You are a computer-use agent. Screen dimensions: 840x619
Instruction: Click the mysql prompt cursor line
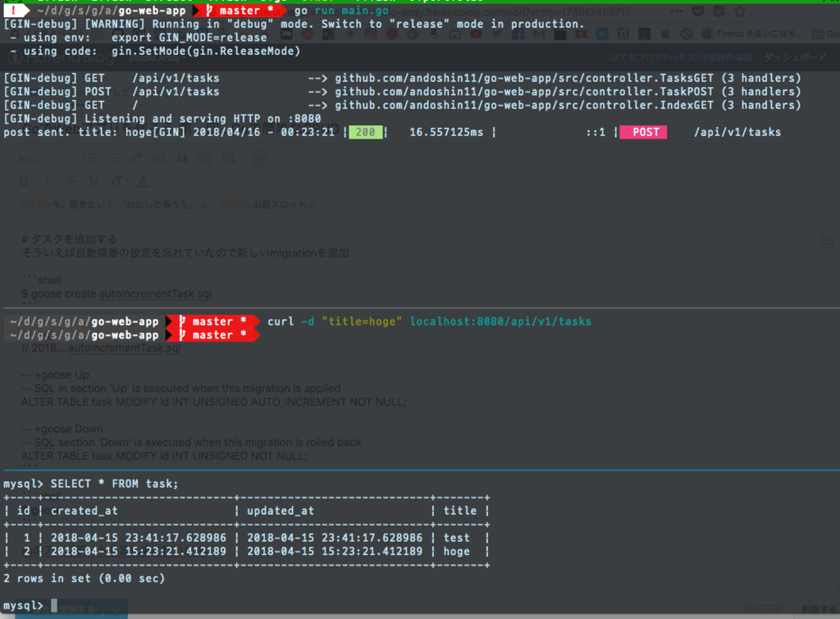click(x=30, y=606)
